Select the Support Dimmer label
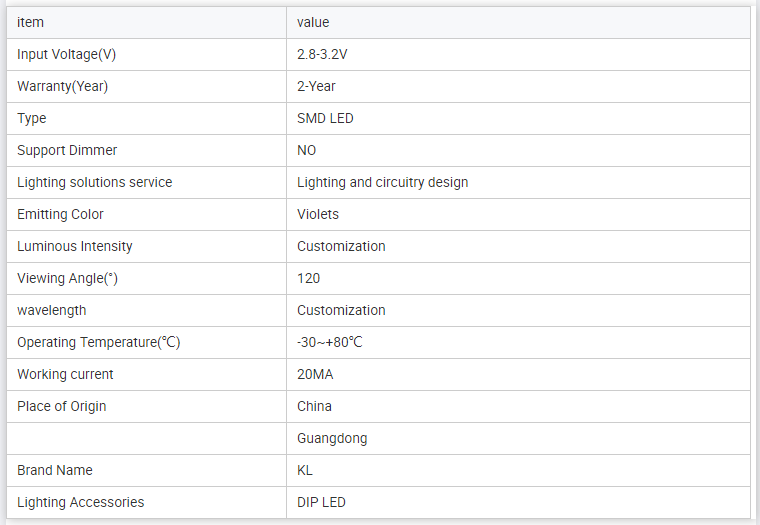 point(67,150)
